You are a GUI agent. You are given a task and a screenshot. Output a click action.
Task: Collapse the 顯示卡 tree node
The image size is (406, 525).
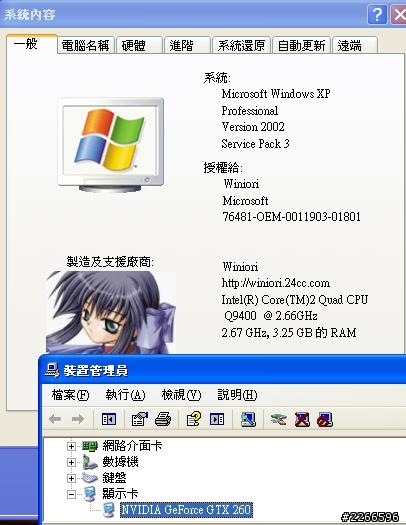pyautogui.click(x=71, y=494)
